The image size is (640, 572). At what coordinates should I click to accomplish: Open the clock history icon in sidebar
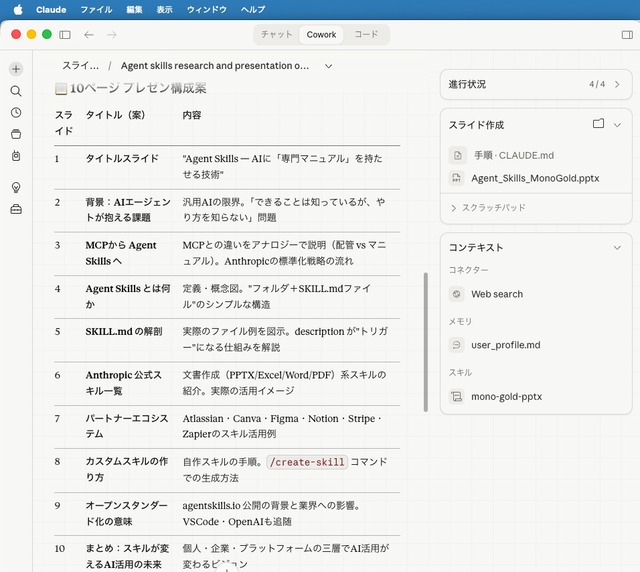[x=16, y=112]
